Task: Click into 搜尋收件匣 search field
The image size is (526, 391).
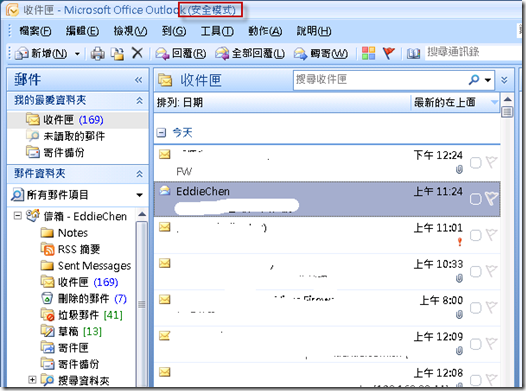Action: (x=381, y=80)
